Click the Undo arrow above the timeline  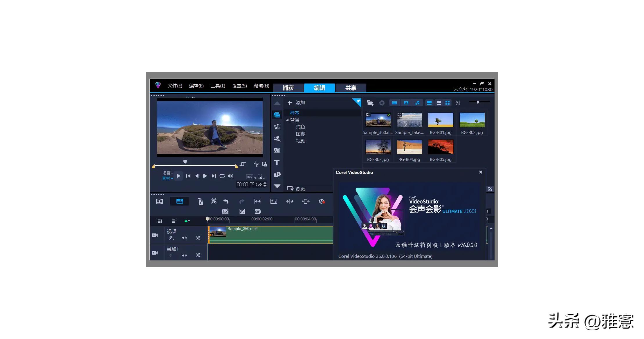[226, 201]
